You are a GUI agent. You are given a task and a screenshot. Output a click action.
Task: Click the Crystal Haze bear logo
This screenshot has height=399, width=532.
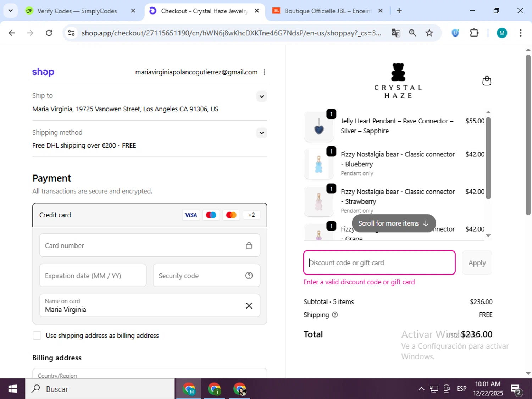(398, 81)
